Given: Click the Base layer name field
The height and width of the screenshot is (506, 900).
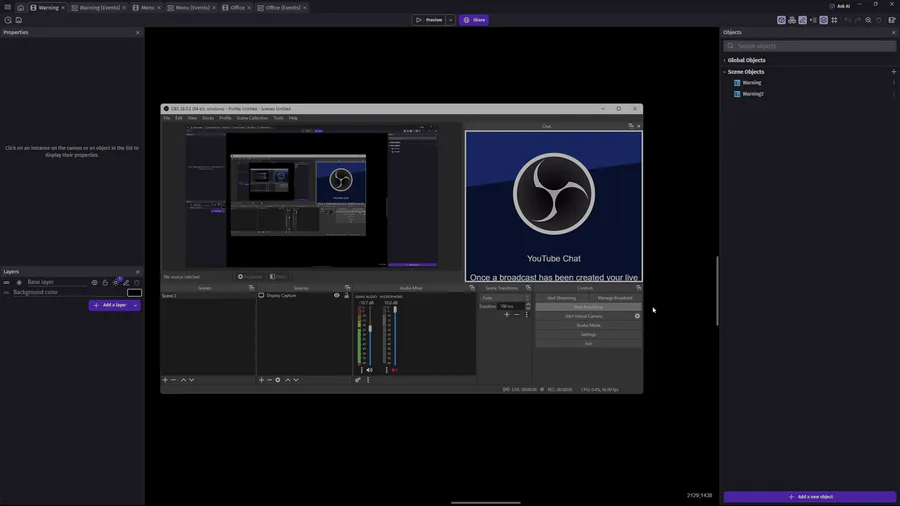Looking at the screenshot, I should point(56,282).
